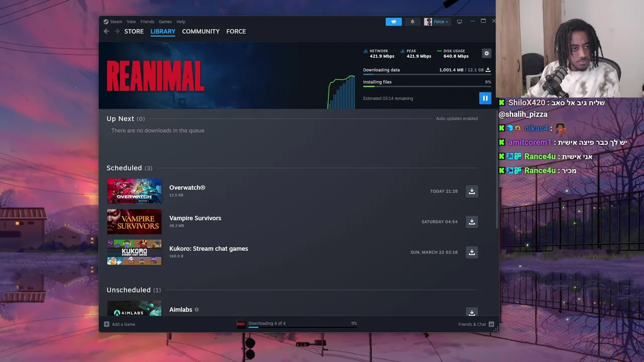Switch to the STORE tab

pyautogui.click(x=134, y=31)
